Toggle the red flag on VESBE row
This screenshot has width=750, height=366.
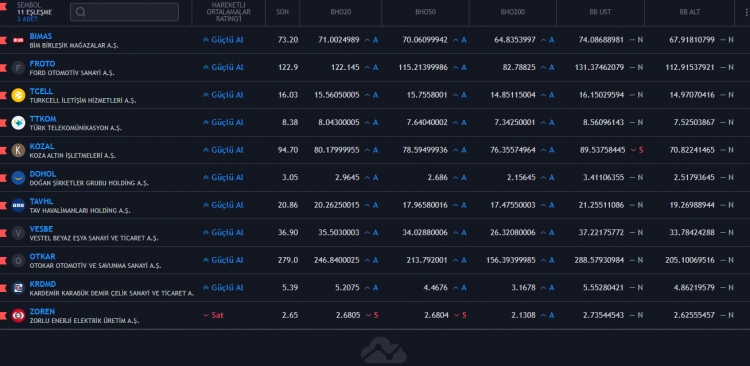(x=3, y=233)
